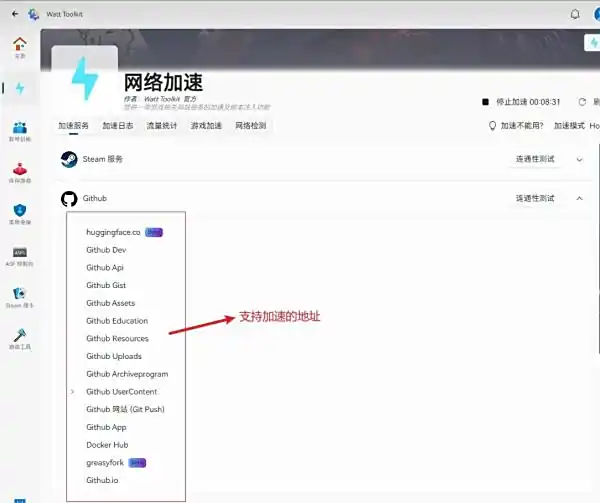The image size is (600, 503).
Task: Select Github Api entry
Action: 105,268
